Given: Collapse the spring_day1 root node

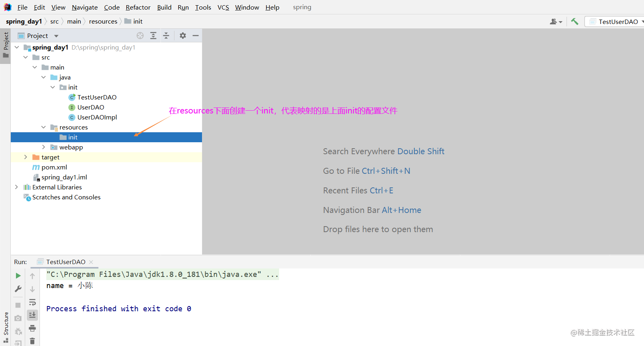Looking at the screenshot, I should pyautogui.click(x=17, y=47).
